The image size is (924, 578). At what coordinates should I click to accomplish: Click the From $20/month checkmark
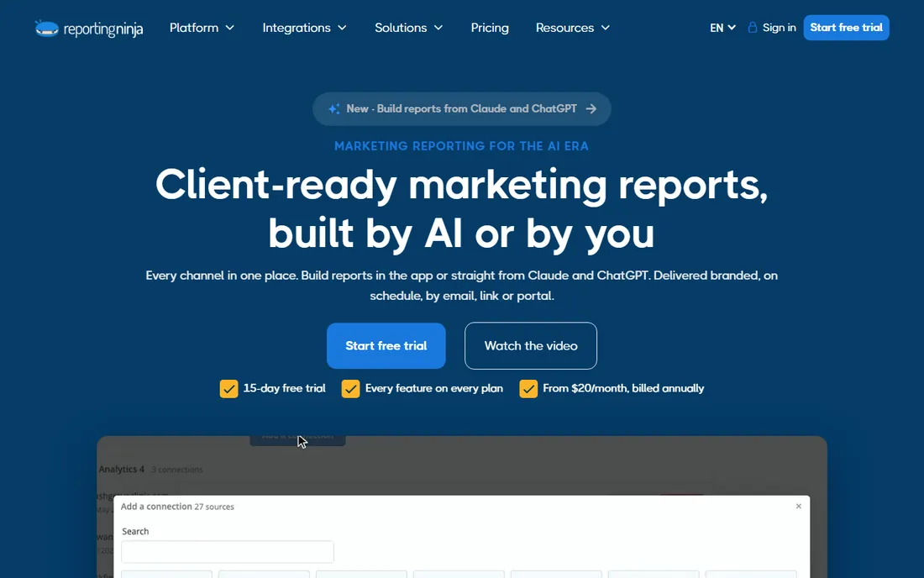click(528, 389)
